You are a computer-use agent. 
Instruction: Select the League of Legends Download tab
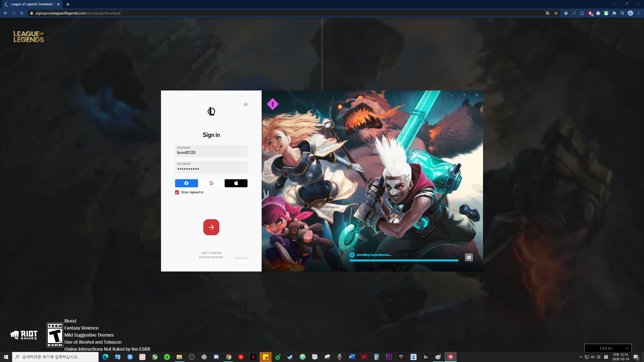31,4
